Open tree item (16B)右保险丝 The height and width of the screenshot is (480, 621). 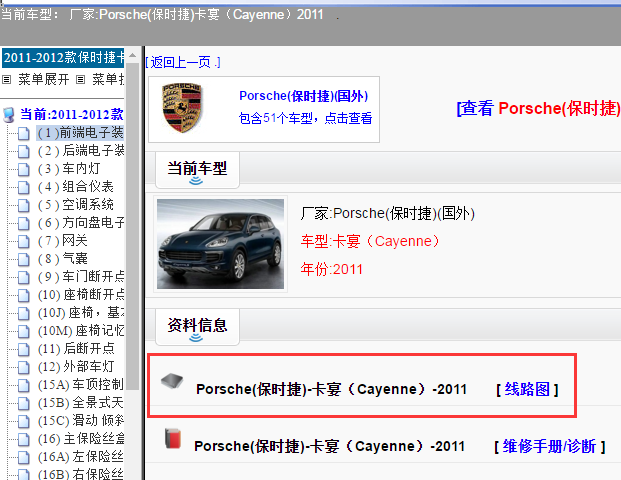[x=81, y=474]
